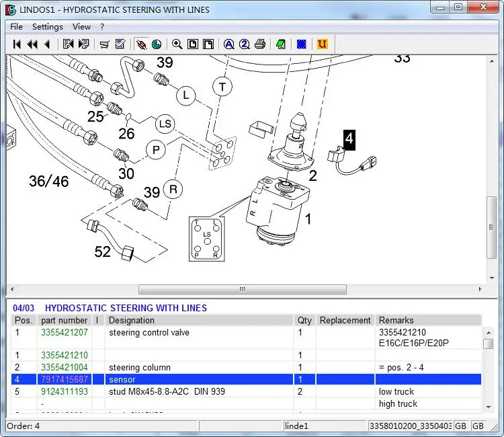Click the circled letter A toolbar icon

coord(228,44)
